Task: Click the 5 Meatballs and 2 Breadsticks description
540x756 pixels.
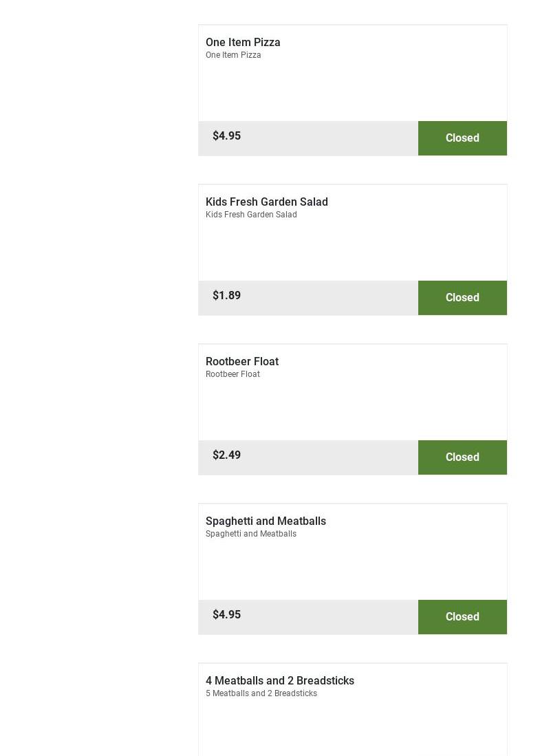Action: pyautogui.click(x=261, y=693)
